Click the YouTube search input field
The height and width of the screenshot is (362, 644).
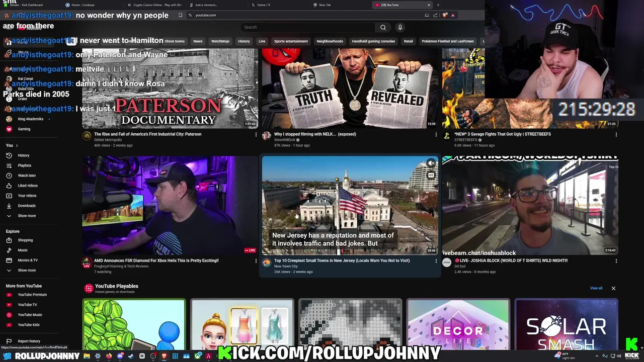[x=308, y=27]
